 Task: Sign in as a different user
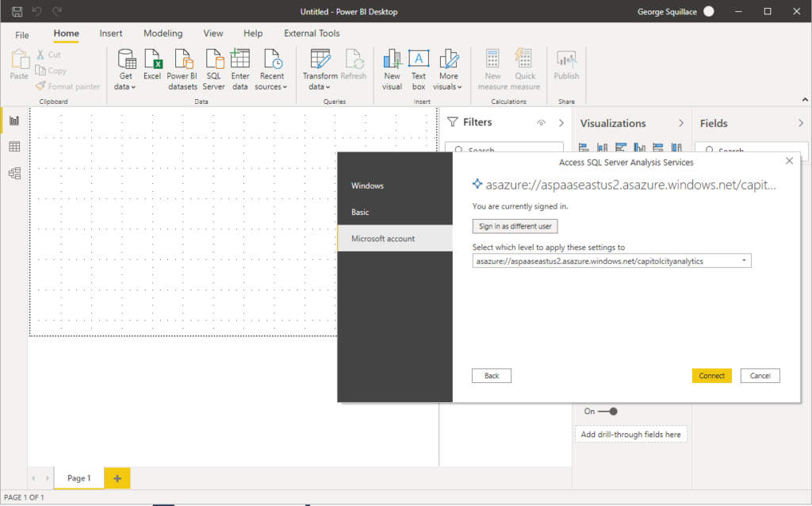[x=515, y=225]
